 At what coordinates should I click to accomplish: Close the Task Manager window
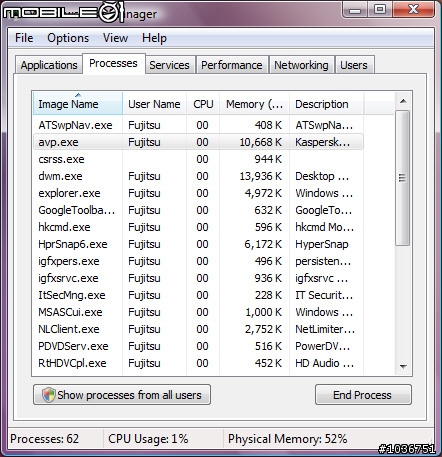coord(413,9)
